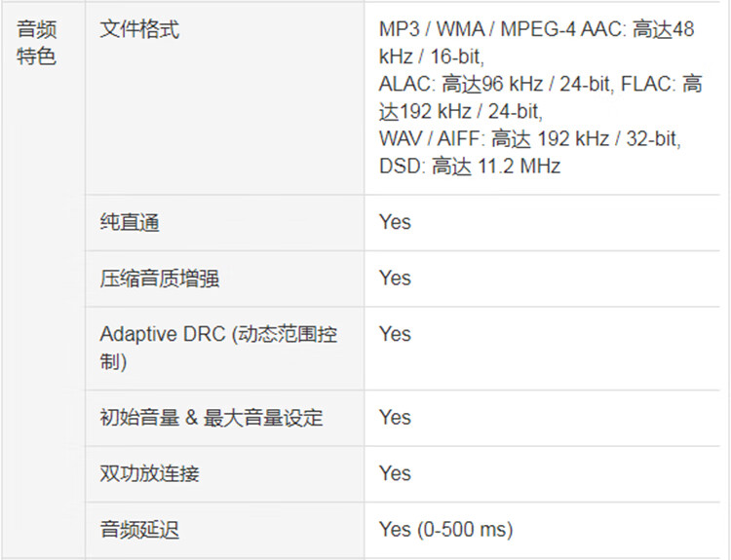
Task: Click the Yes value beside Adaptive DRC
Action: click(395, 334)
